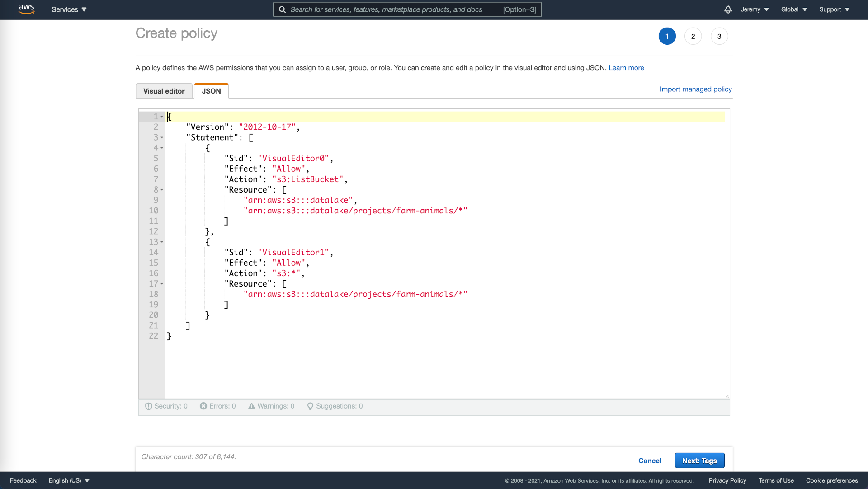Click the "Allow" value on line 6
Viewport: 868px width, 489px height.
[x=289, y=169]
